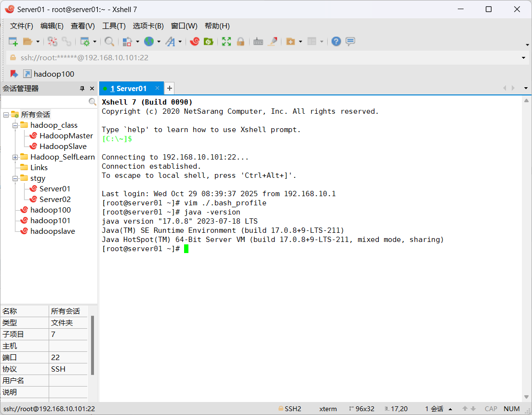Click the tab layout toolbar icon

[x=312, y=41]
